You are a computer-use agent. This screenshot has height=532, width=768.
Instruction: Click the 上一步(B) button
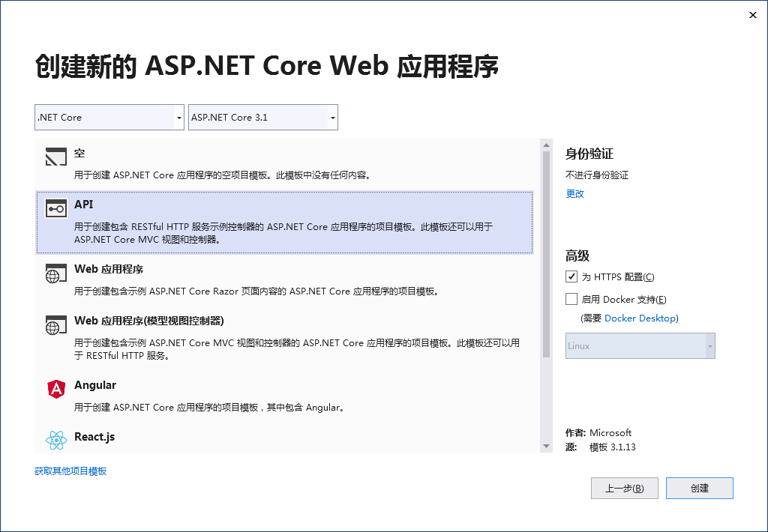point(625,488)
